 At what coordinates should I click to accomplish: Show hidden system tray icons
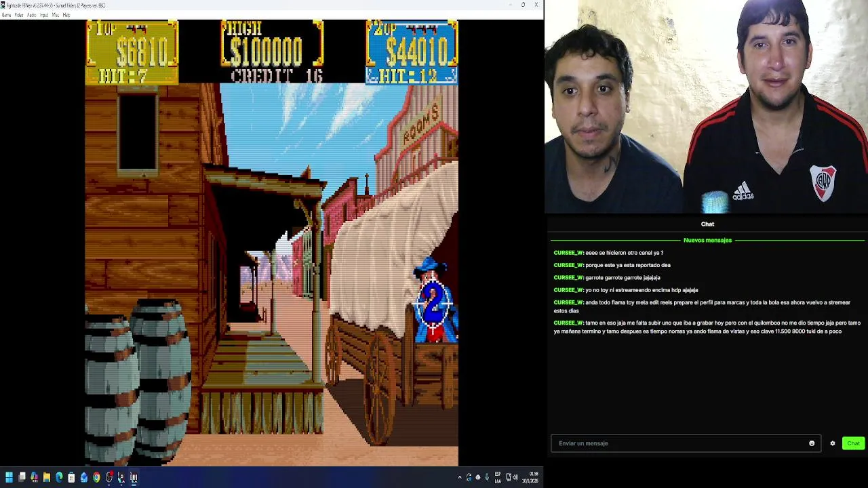coord(460,477)
